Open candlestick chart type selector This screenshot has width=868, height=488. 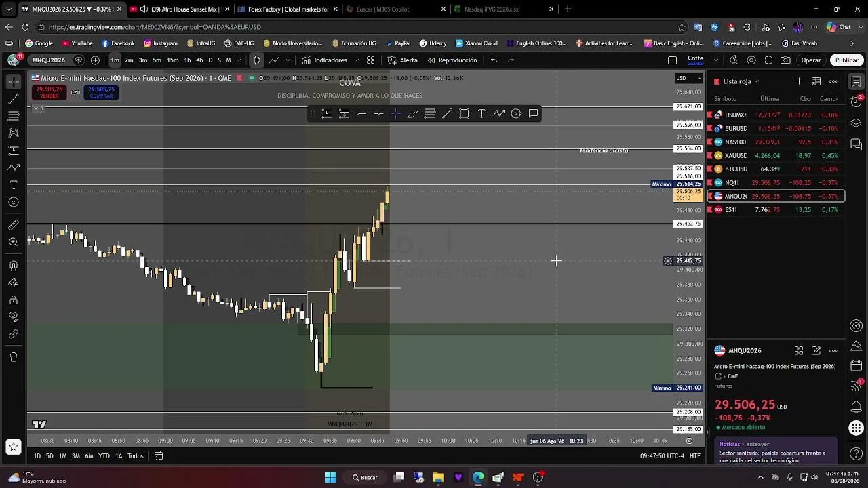point(256,60)
